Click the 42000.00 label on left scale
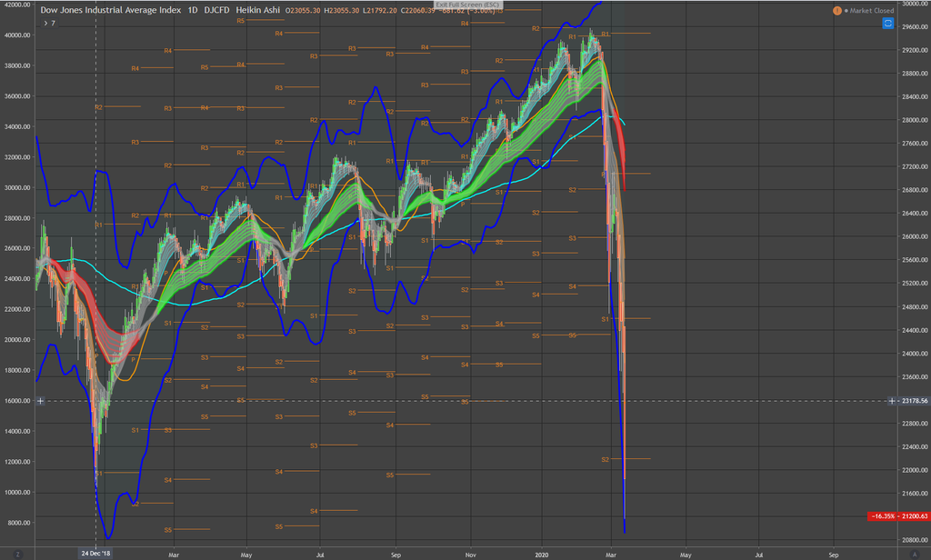This screenshot has width=931, height=560. pos(16,5)
